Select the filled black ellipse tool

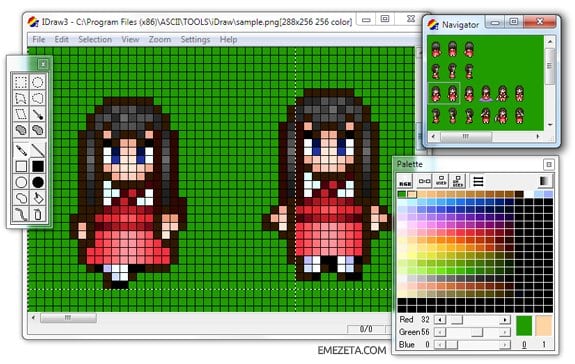(x=37, y=182)
